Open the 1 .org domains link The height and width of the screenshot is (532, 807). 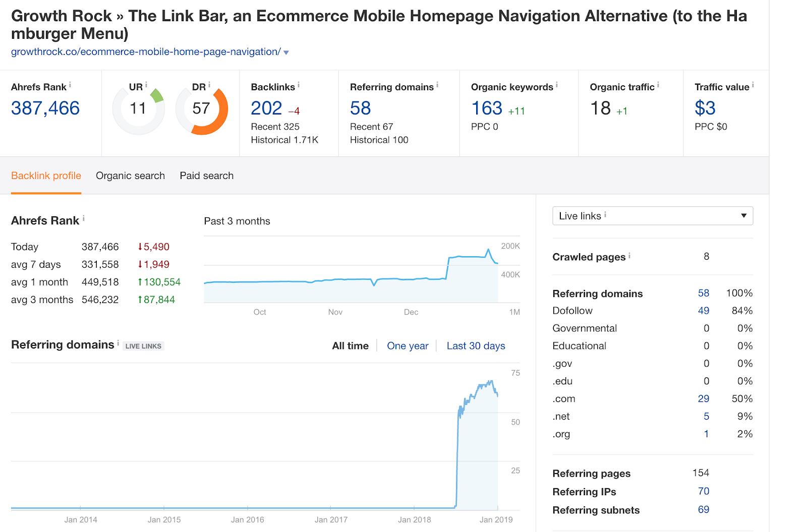coord(707,434)
